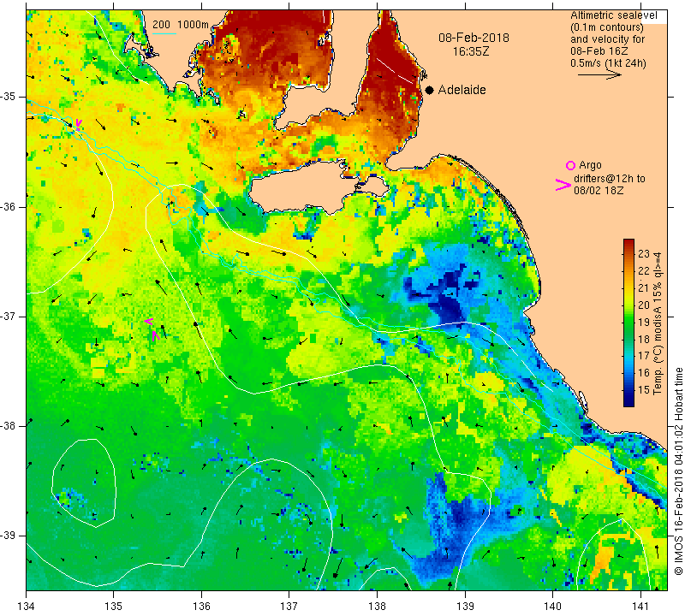This screenshot has width=685, height=616.
Task: Click the time label 16:35Z
Action: point(471,51)
